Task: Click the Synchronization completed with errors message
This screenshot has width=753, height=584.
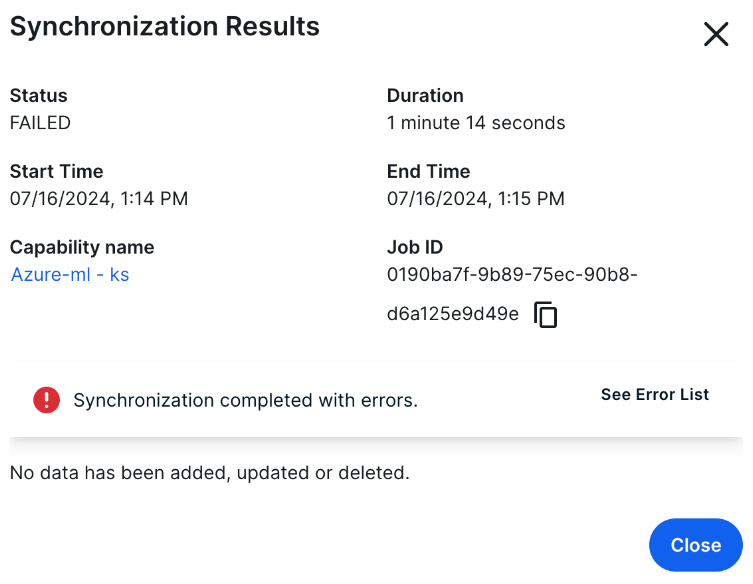Action: point(245,401)
